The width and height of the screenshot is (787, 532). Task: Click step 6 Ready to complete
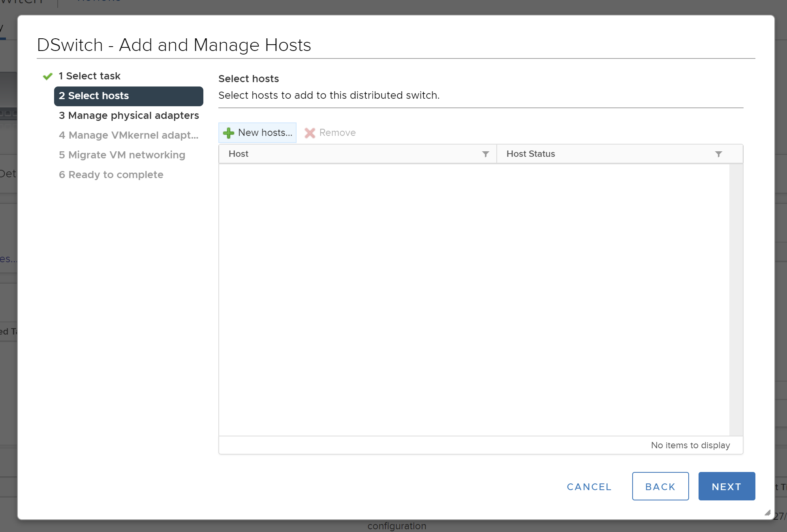tap(111, 175)
